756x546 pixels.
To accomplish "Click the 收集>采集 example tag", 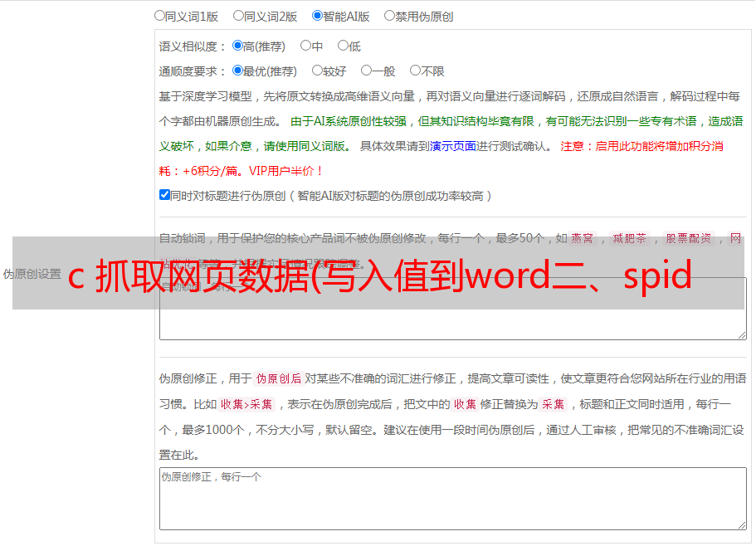I will [246, 404].
